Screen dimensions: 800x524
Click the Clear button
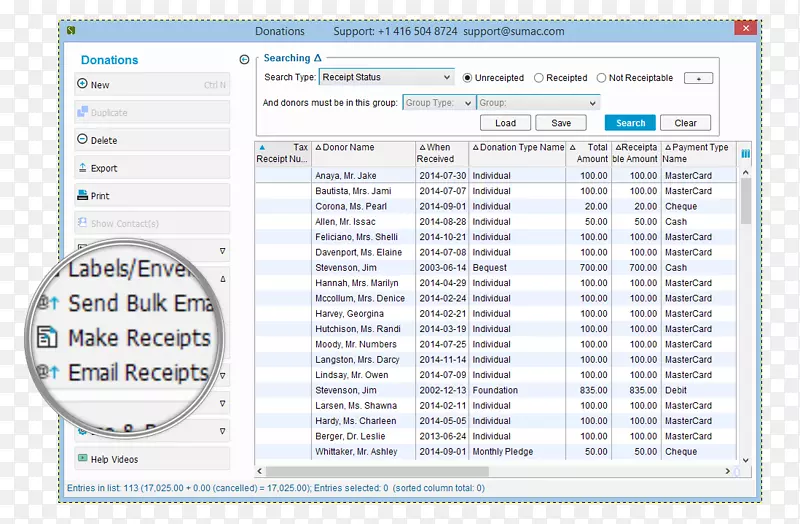pos(685,123)
